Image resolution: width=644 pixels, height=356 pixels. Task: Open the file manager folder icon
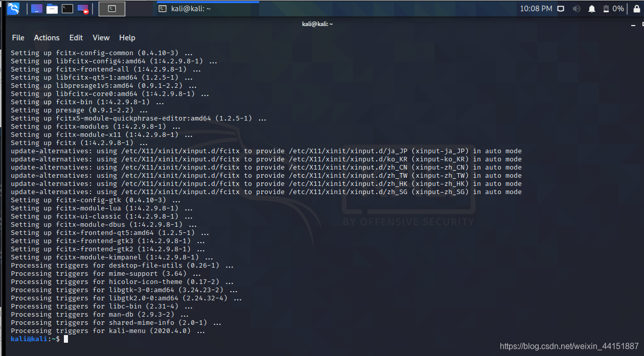coord(52,9)
